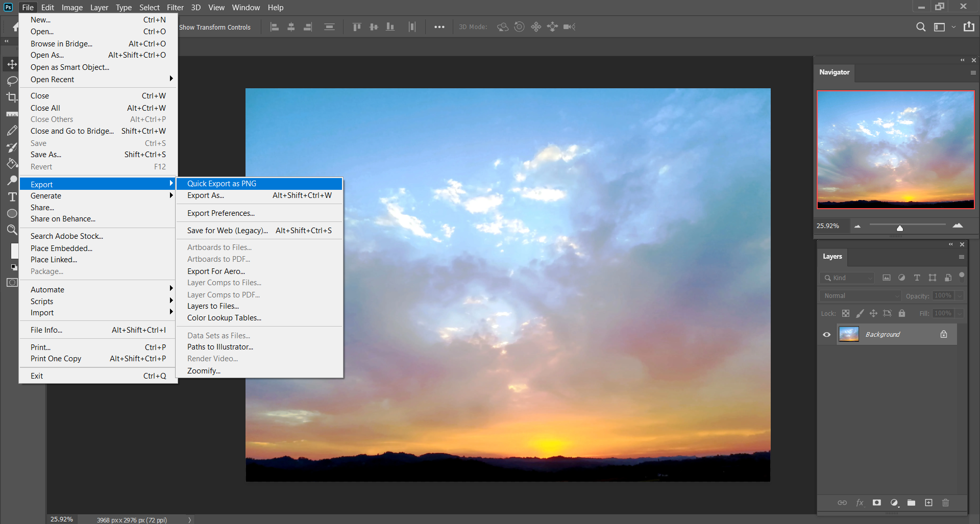Screen dimensions: 980x524
Task: Open the layer Kind filter dropdown
Action: tap(848, 278)
